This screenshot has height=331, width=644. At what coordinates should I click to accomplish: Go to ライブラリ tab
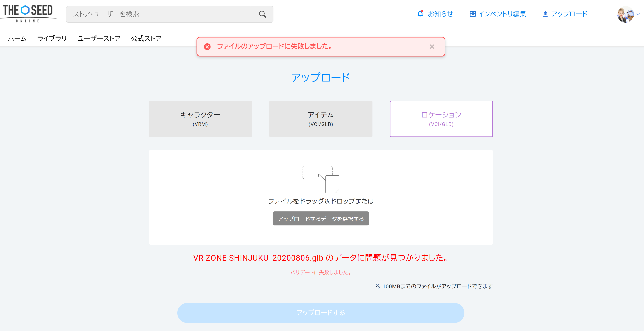(x=52, y=39)
